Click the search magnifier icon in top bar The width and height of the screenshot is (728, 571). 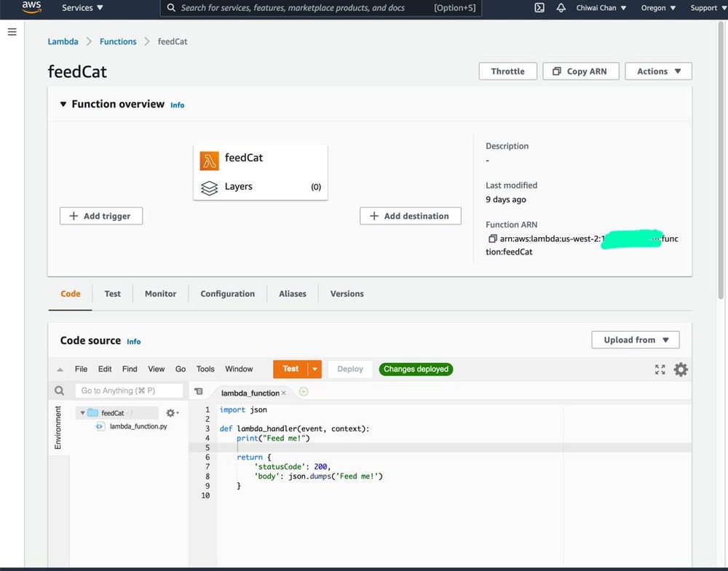click(171, 7)
